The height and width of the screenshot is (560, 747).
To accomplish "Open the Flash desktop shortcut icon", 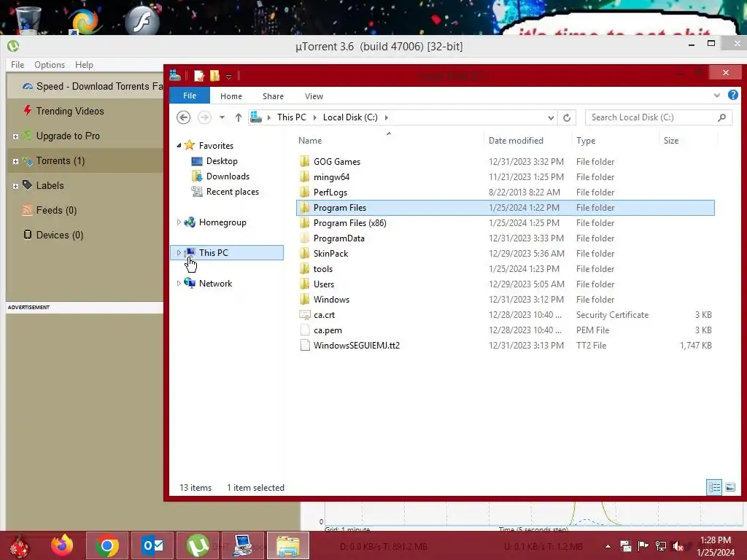I will [x=142, y=21].
